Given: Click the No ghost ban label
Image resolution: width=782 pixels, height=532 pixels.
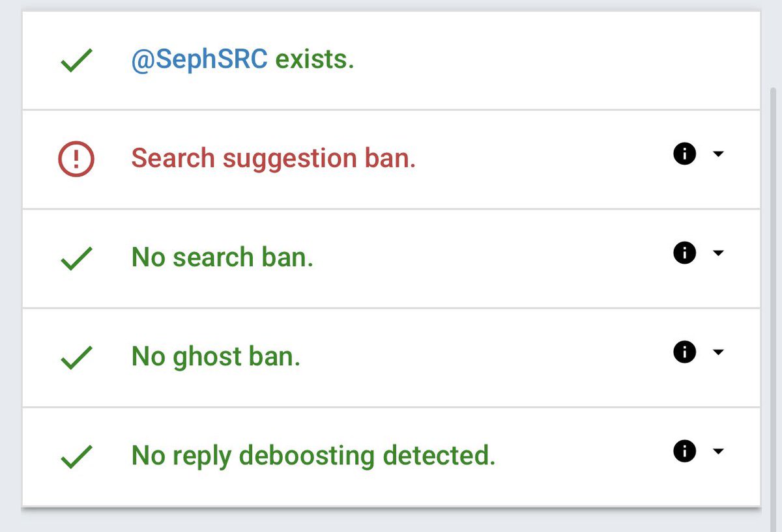Looking at the screenshot, I should point(216,357).
